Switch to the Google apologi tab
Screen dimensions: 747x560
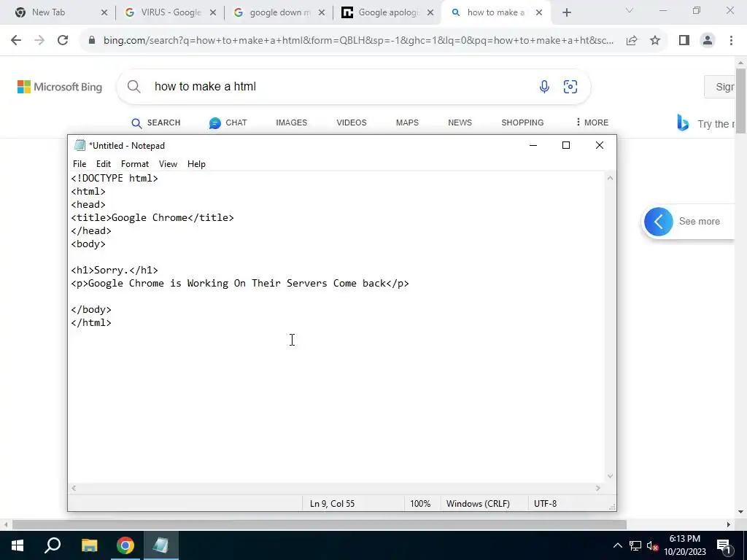point(388,13)
